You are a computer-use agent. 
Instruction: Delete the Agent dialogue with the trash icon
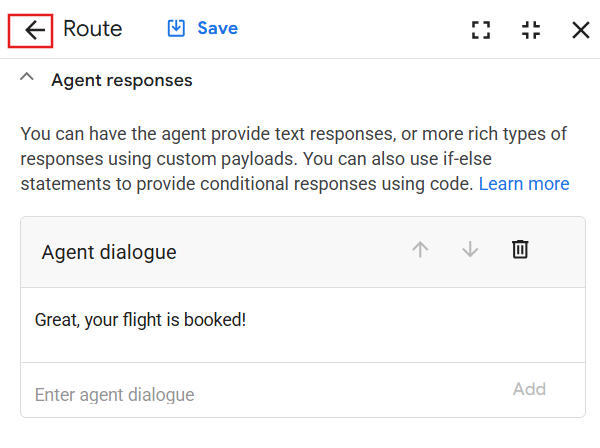tap(520, 249)
